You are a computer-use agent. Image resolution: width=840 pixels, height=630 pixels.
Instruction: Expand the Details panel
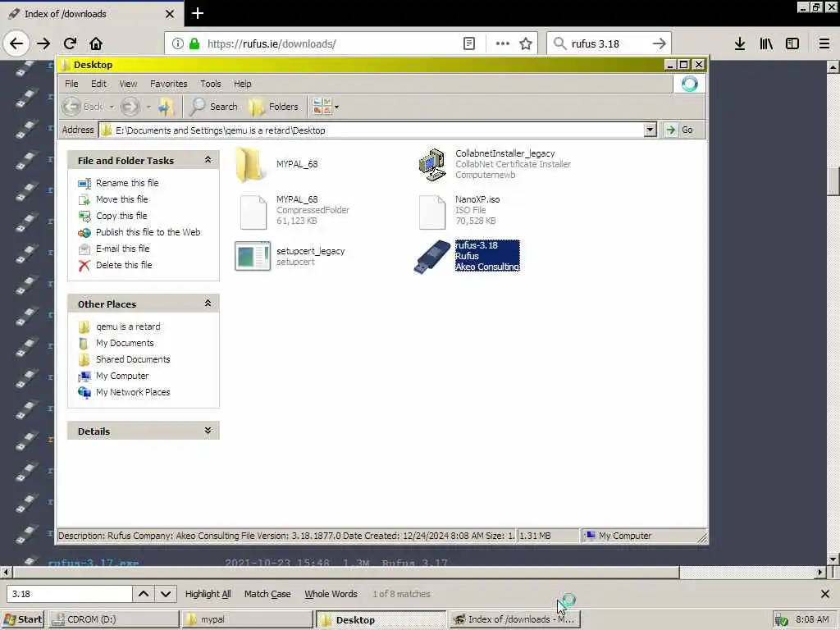(208, 431)
